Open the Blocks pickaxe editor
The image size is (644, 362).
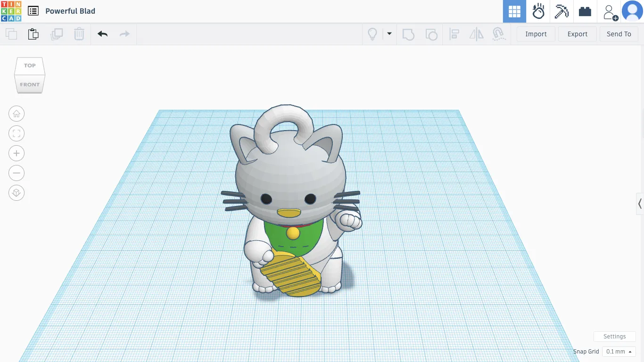click(x=561, y=11)
